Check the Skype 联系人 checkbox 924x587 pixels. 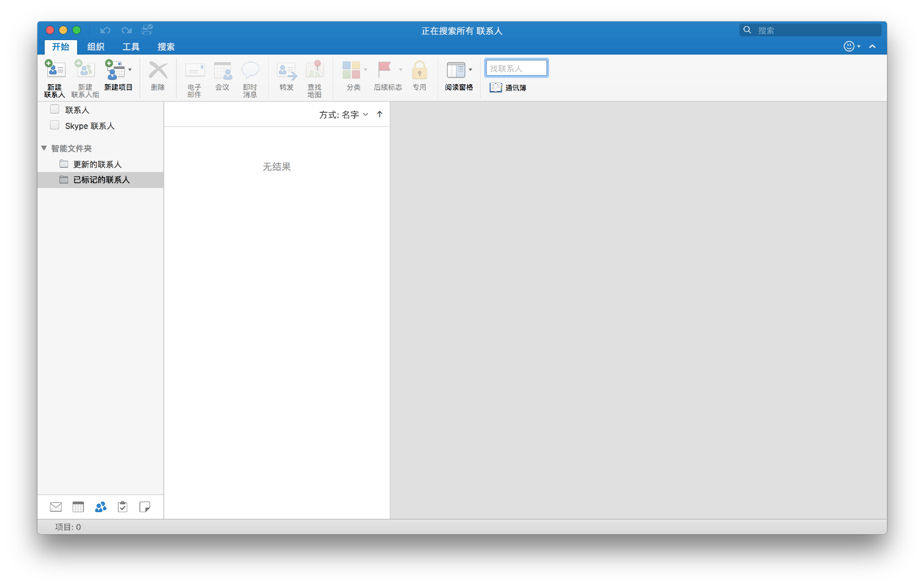[x=55, y=125]
